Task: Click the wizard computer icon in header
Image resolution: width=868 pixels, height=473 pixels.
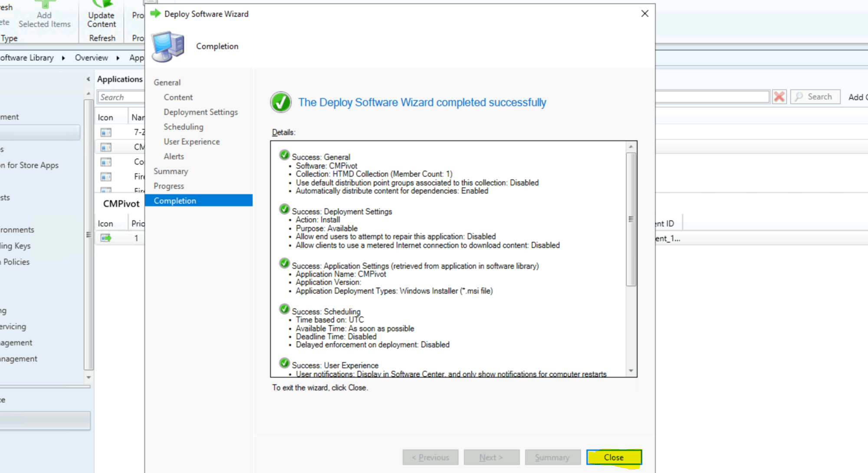Action: point(168,46)
